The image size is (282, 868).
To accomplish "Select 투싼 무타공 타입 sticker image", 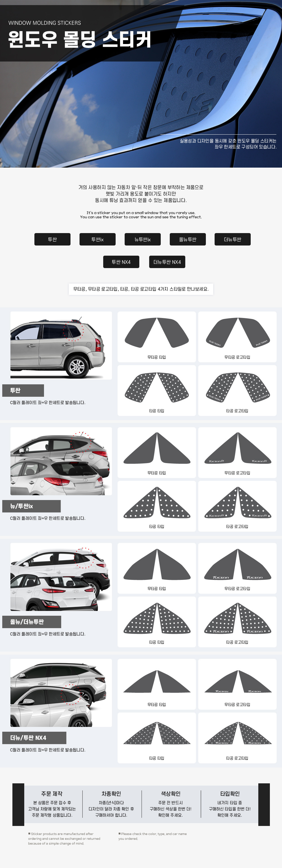I will click(x=157, y=337).
